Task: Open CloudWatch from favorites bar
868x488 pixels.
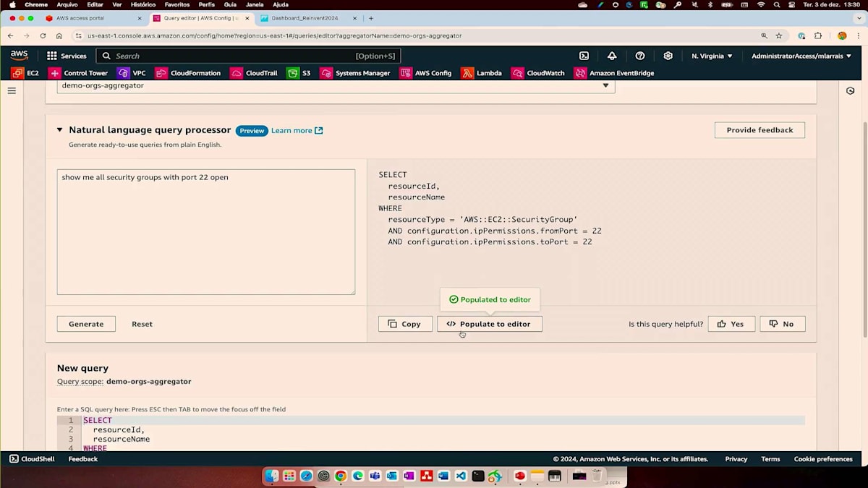Action: pos(538,73)
